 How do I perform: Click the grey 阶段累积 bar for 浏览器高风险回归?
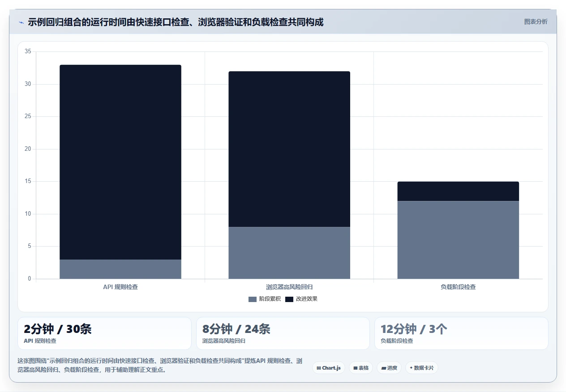[x=289, y=253]
